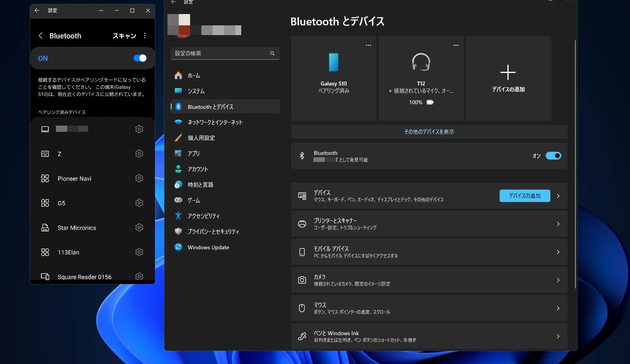
Task: Click Galaxy S10 ペアリング済み label
Action: point(333,91)
